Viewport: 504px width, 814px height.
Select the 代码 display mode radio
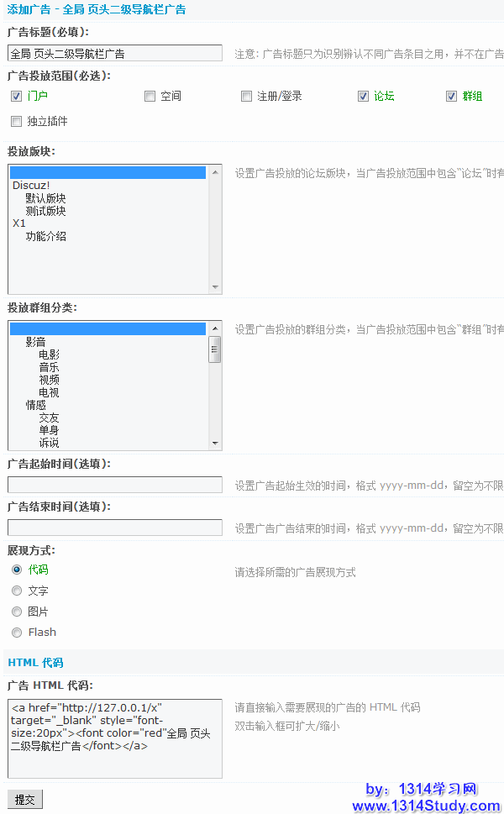coord(17,570)
